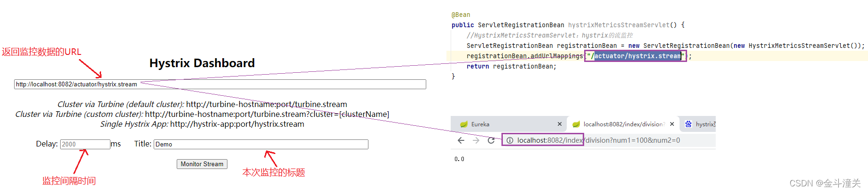The image size is (868, 192).
Task: Go back with the browser back arrow
Action: pyautogui.click(x=461, y=140)
